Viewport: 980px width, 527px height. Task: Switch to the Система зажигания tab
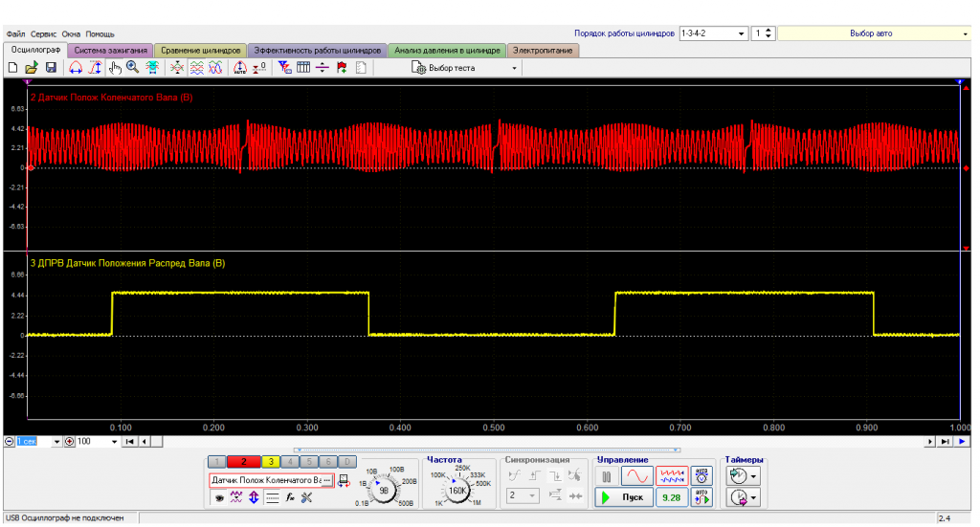[111, 51]
